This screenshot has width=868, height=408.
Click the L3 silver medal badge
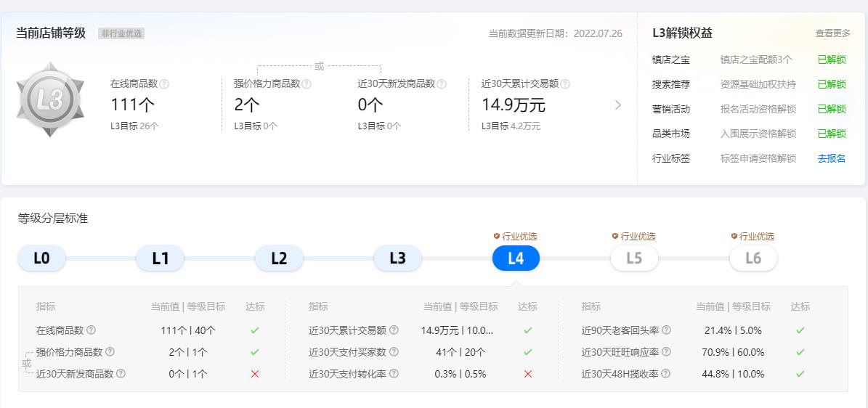pyautogui.click(x=50, y=100)
